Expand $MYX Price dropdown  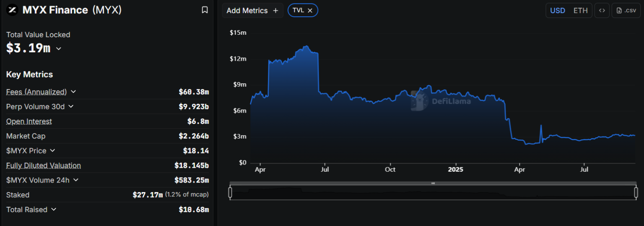point(52,150)
